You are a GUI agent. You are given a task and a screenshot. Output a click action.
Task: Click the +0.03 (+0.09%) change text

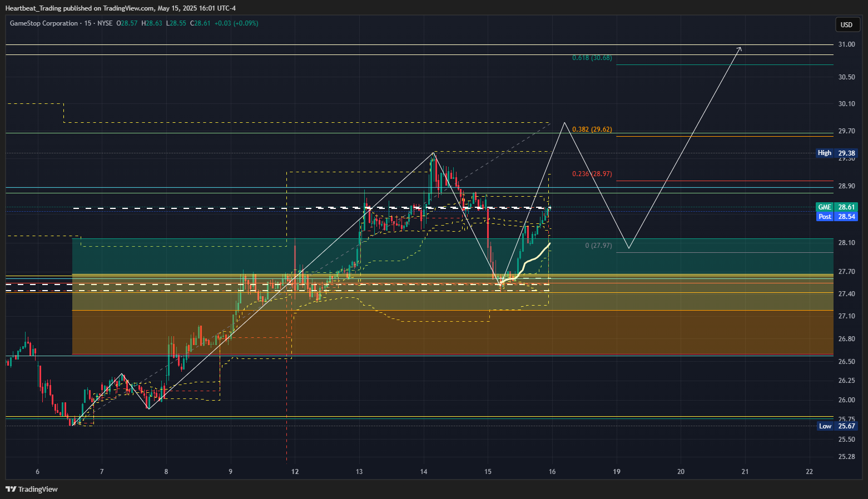(x=236, y=23)
